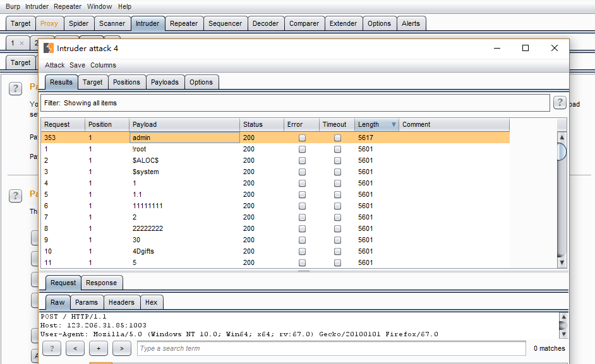Toggle Timeout checkbox for 4Dgifts row

pos(337,251)
